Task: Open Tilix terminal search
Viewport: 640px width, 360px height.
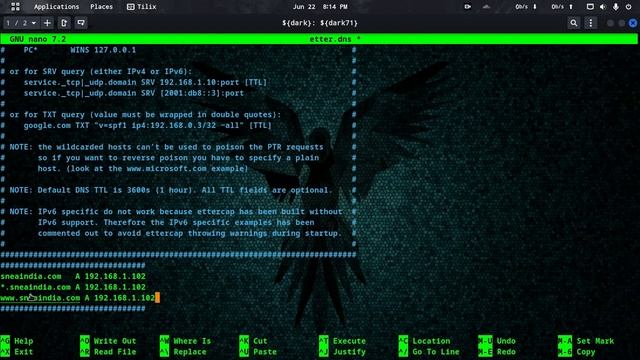Action: (573, 23)
